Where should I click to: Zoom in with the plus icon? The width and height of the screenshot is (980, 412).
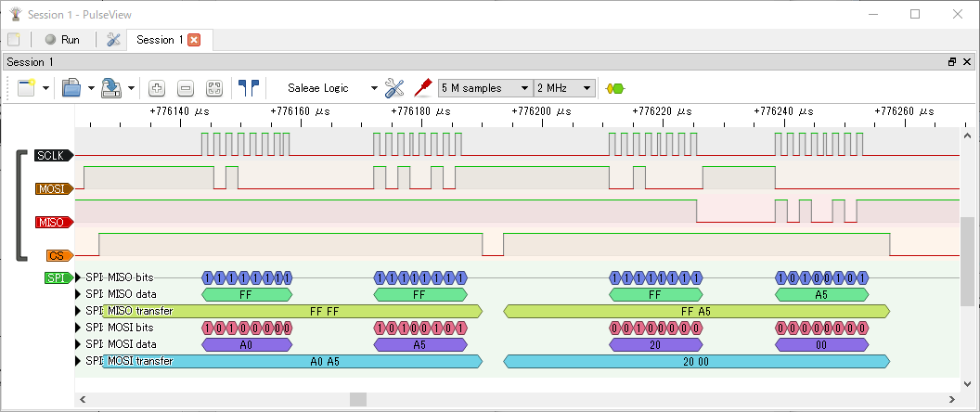[157, 88]
